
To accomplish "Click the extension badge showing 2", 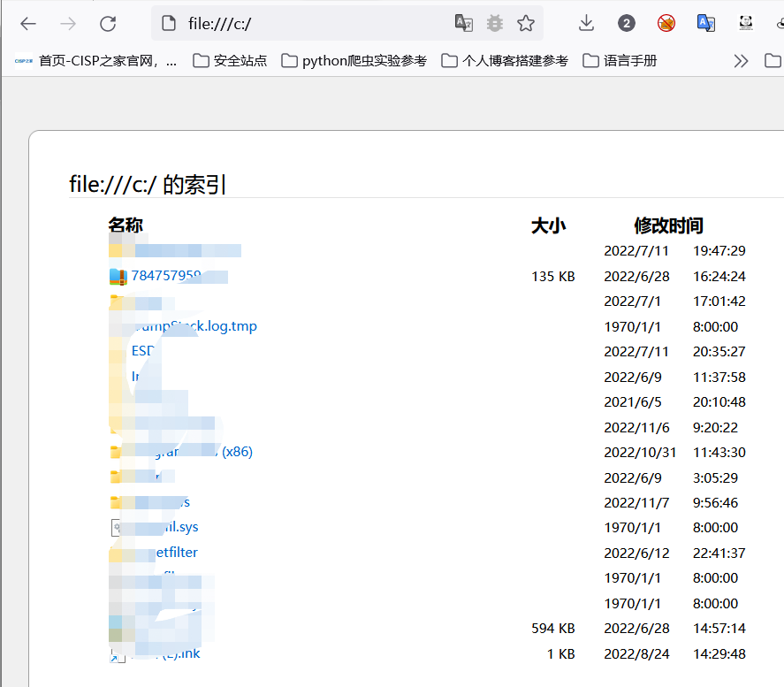I will (626, 23).
